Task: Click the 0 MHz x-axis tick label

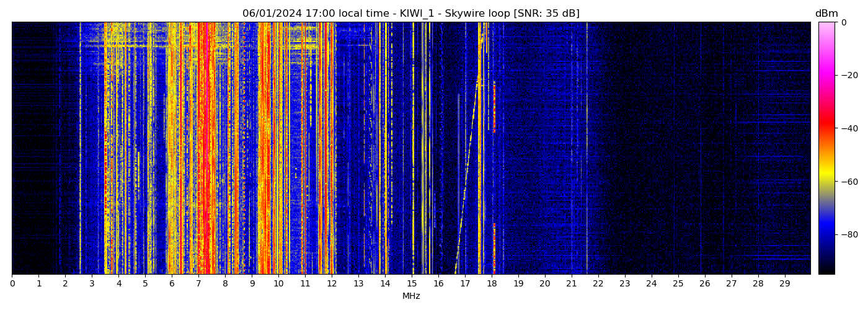Action: pyautogui.click(x=12, y=284)
